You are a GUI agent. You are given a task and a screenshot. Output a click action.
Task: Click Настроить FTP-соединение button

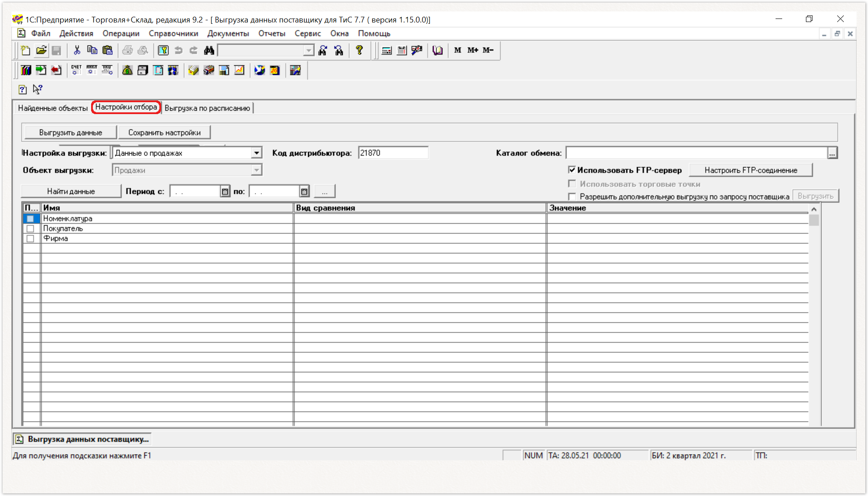pos(750,170)
